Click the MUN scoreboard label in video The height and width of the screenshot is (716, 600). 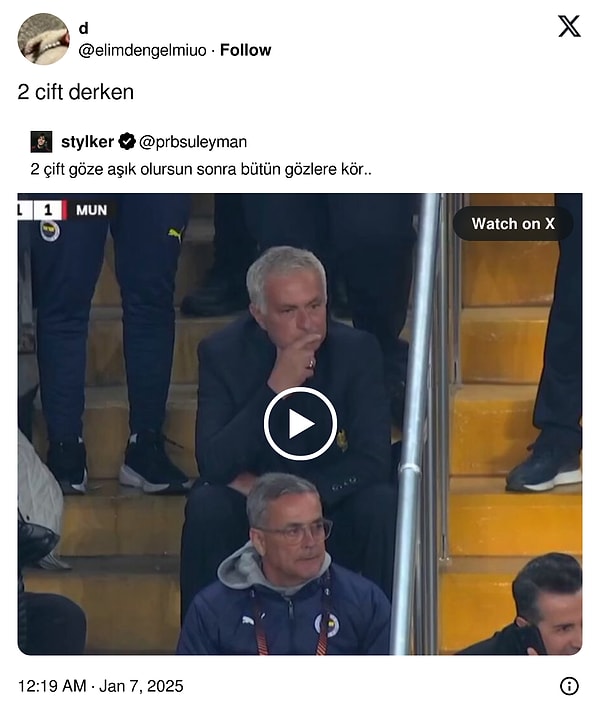click(x=91, y=210)
